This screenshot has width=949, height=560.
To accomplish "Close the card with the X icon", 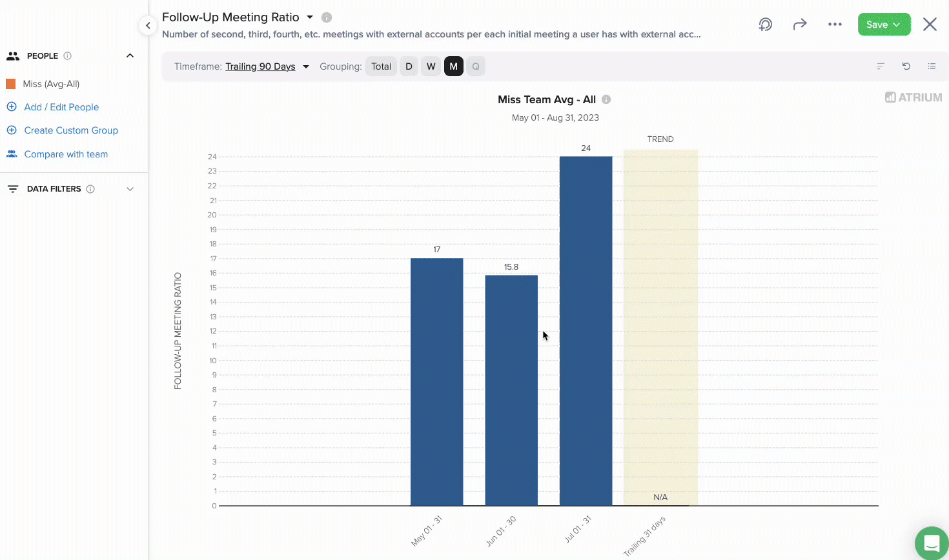I will (x=930, y=25).
